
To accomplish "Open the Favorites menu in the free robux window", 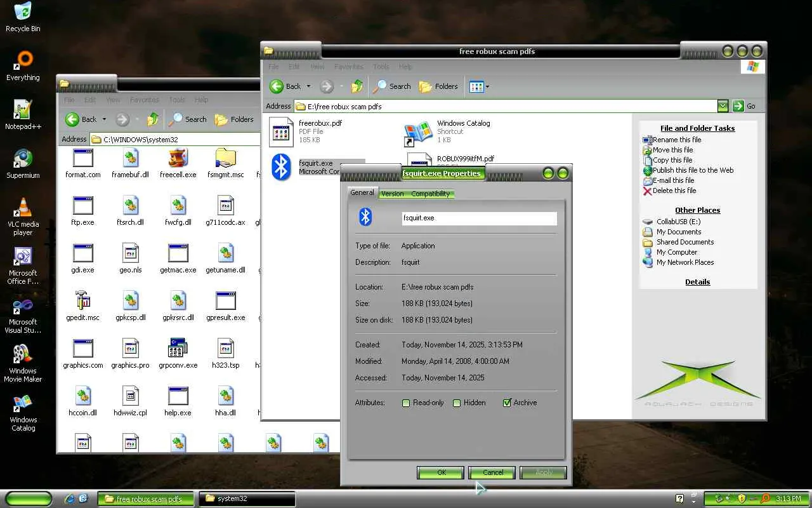I will (x=349, y=67).
